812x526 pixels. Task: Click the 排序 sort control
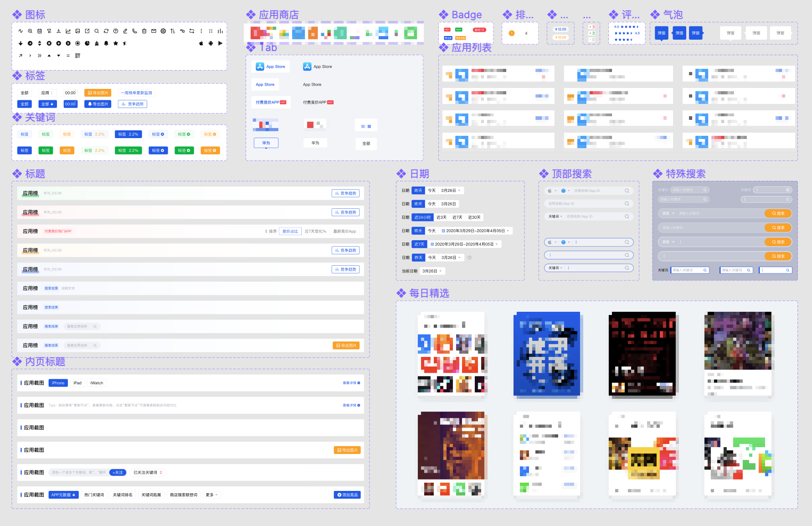click(271, 231)
